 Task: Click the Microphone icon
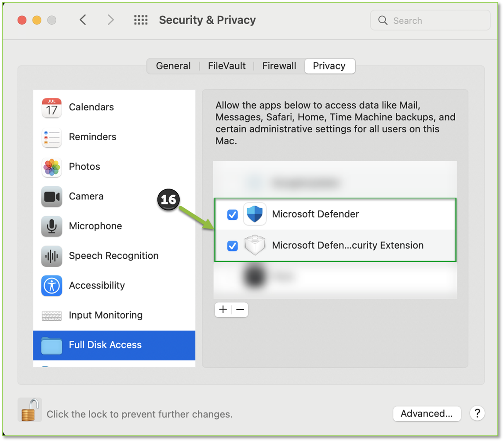tap(51, 226)
